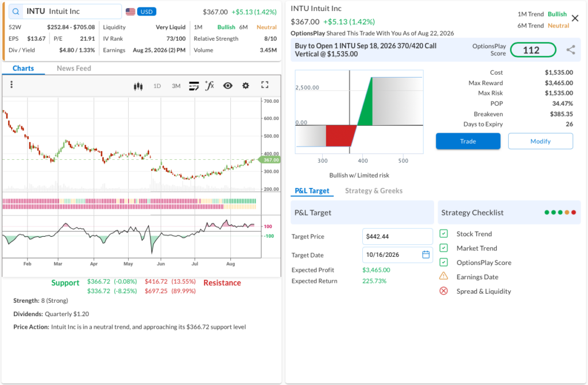Toggle chart visibility eye icon

pyautogui.click(x=227, y=86)
